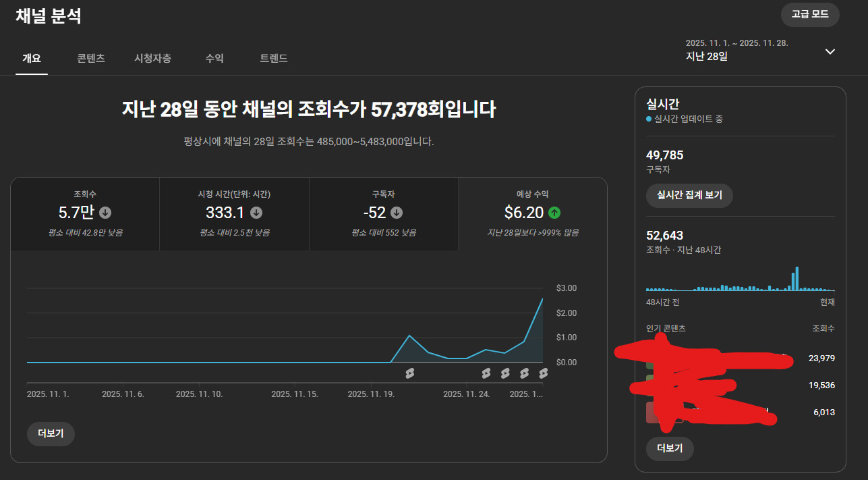The height and width of the screenshot is (480, 868).
Task: Open the 시청자층 tab
Action: (152, 59)
